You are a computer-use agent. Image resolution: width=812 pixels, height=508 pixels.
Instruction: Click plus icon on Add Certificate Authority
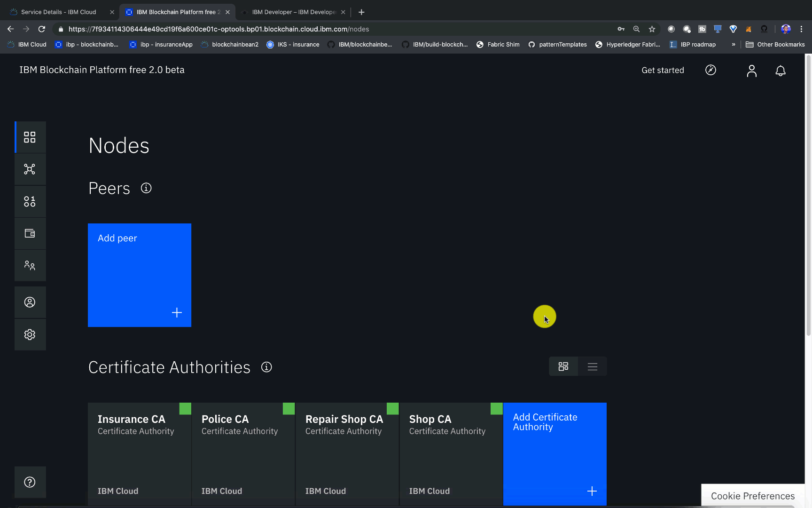tap(592, 491)
